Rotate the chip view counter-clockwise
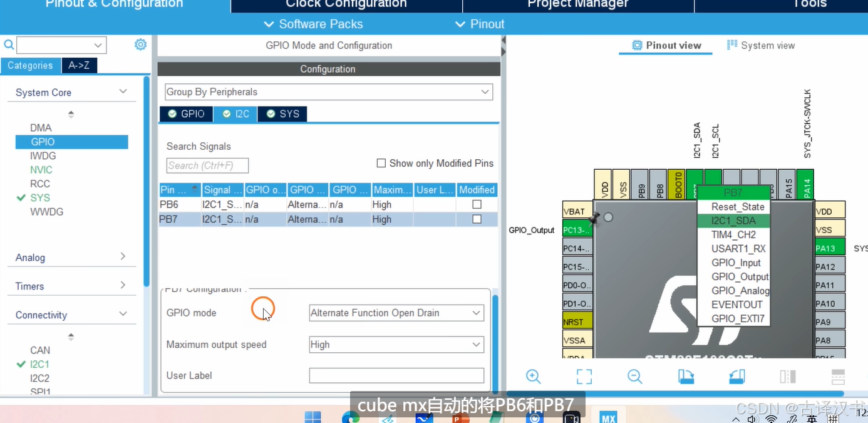Screen dimensions: 868x423 coord(736,376)
